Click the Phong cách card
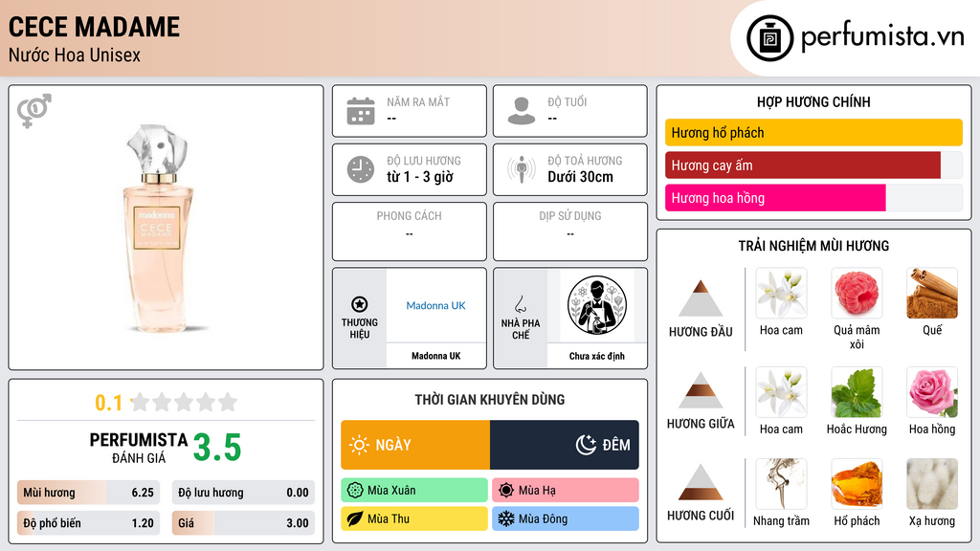 [x=410, y=231]
